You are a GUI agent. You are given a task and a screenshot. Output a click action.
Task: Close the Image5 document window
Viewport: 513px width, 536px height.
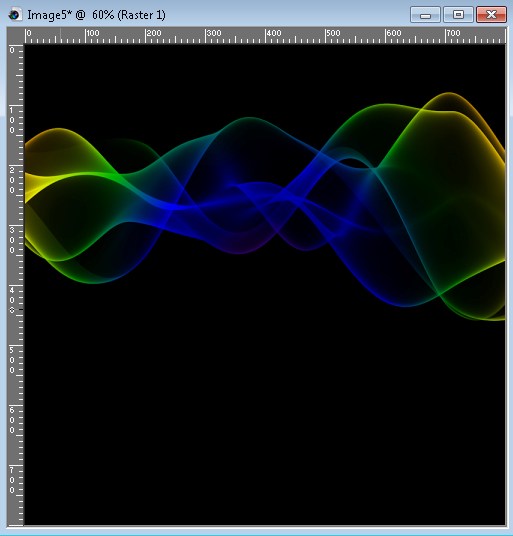point(491,15)
